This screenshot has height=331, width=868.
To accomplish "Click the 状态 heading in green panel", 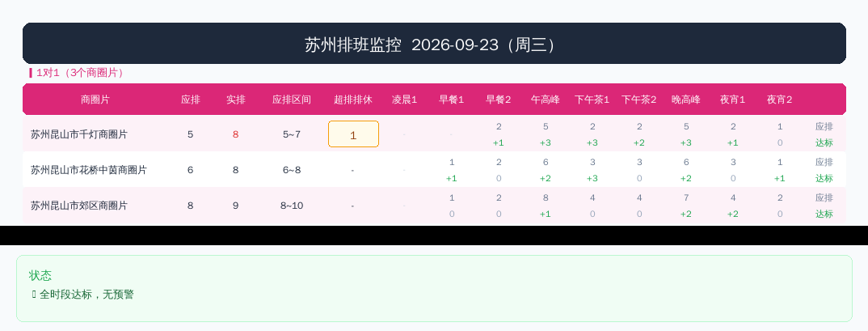I will click(x=40, y=275).
